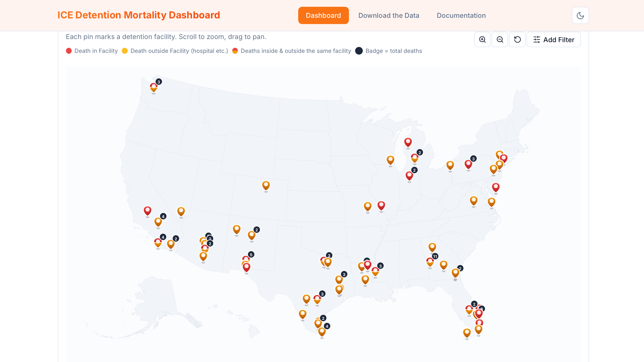
Task: Go to Download the Data page
Action: pos(389,16)
